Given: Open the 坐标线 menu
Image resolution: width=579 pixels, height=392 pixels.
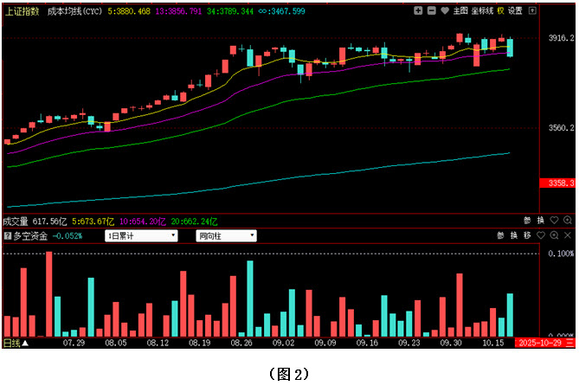Looking at the screenshot, I should 481,11.
